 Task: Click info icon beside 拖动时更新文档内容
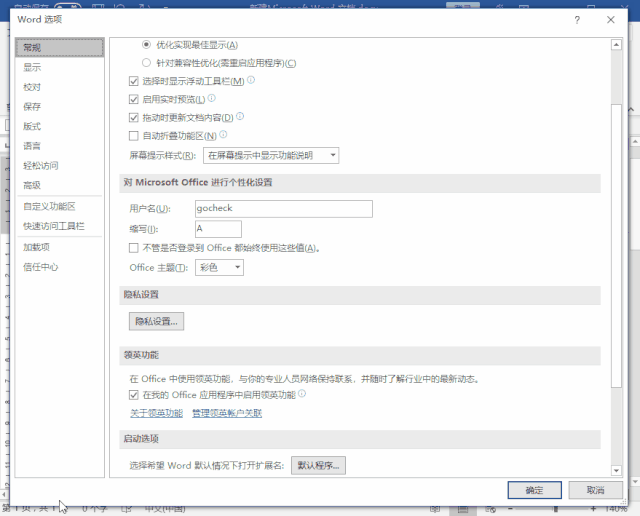coord(240,116)
